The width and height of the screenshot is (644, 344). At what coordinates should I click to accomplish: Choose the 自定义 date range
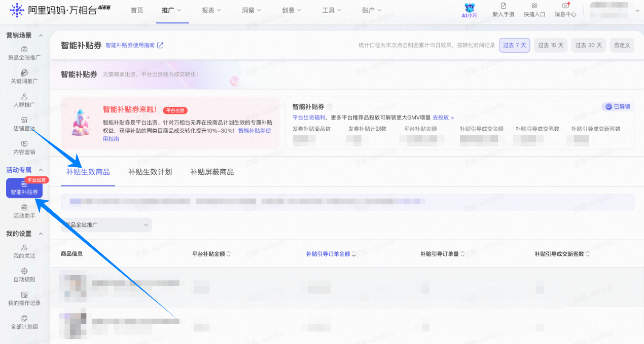[622, 45]
